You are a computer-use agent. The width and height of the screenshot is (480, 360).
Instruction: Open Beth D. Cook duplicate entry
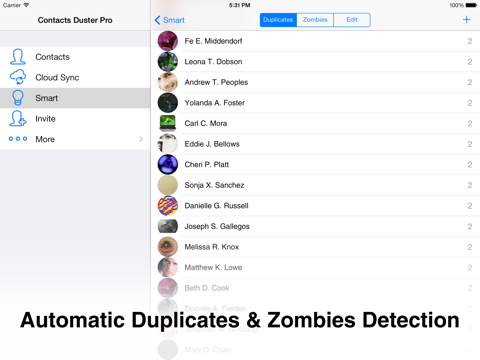pyautogui.click(x=315, y=288)
